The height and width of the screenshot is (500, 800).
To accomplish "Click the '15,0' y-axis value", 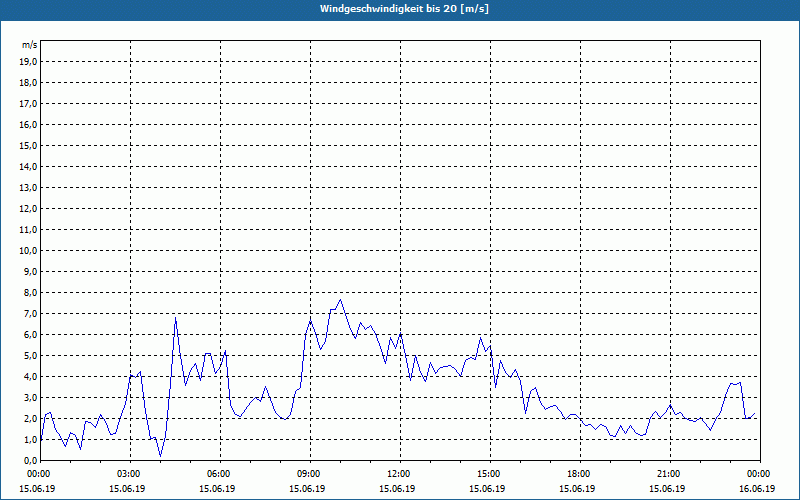I will [x=28, y=145].
